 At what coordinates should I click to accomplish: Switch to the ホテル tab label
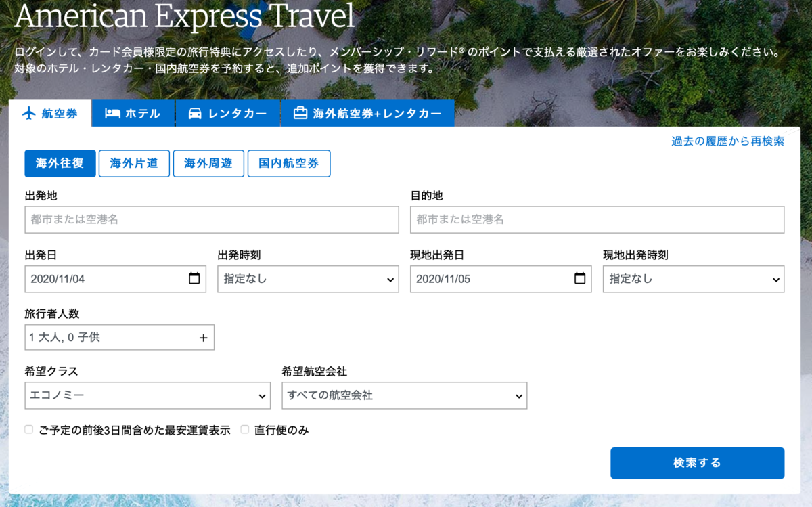click(x=143, y=114)
